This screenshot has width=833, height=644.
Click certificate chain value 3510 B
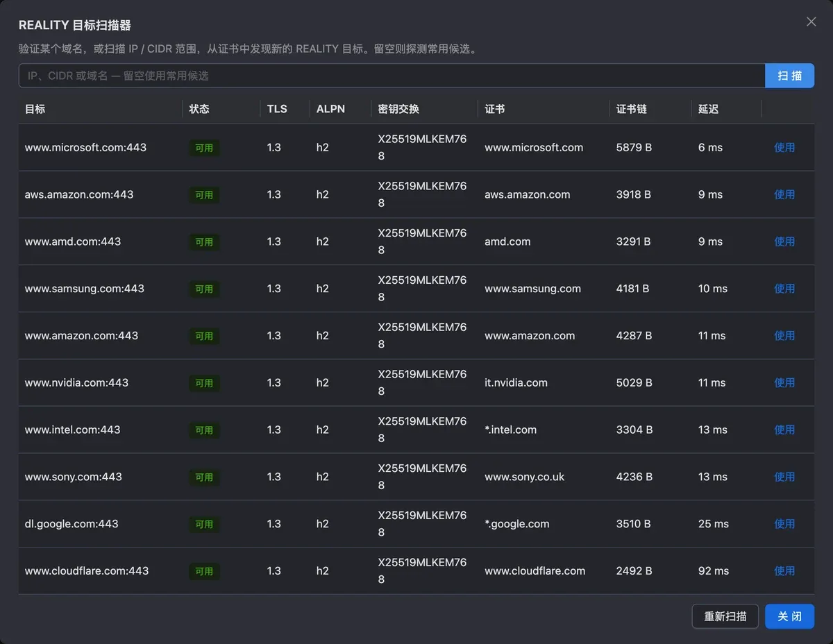(x=633, y=524)
